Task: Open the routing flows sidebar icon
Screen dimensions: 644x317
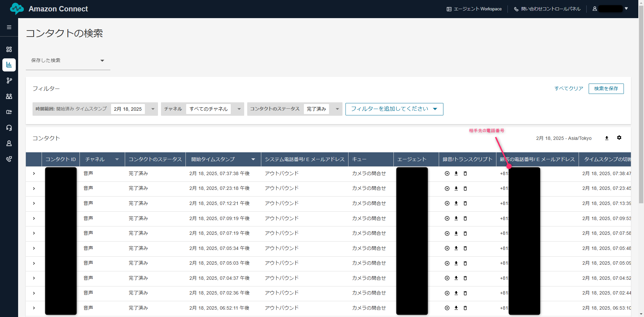Action: pos(9,81)
